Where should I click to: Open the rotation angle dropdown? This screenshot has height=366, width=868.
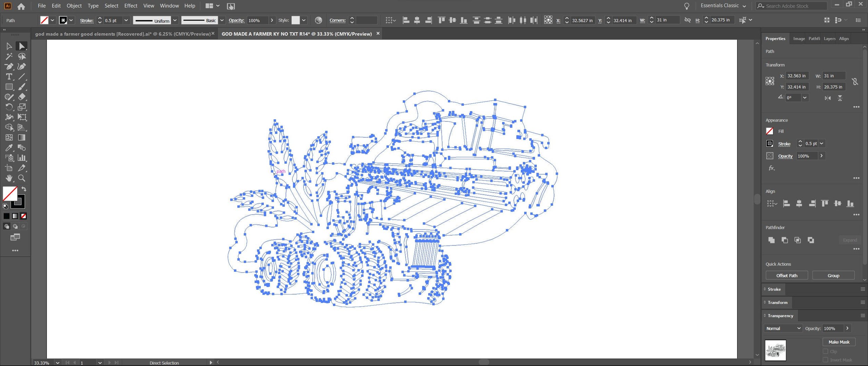click(x=804, y=98)
